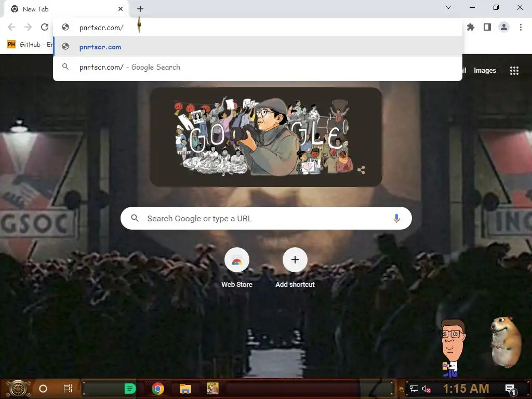
Task: Open the Images link
Action: point(485,71)
